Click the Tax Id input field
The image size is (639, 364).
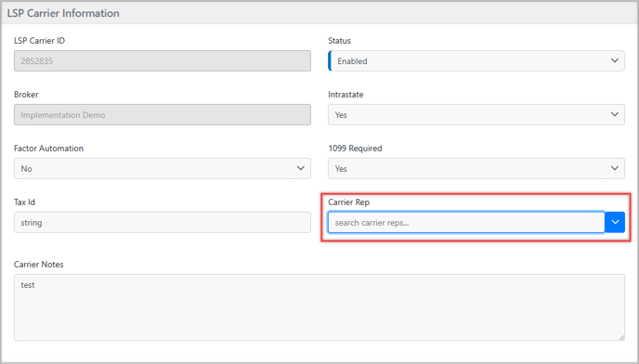[x=163, y=222]
